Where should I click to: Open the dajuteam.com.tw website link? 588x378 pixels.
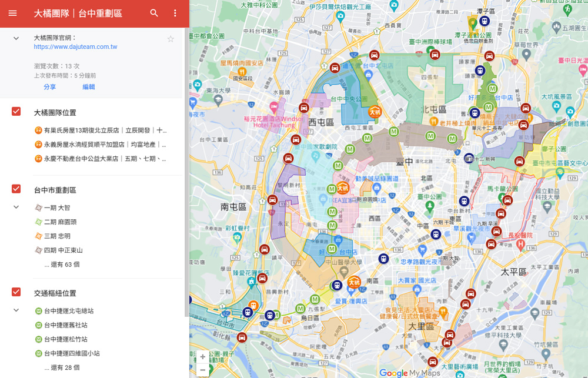point(75,47)
